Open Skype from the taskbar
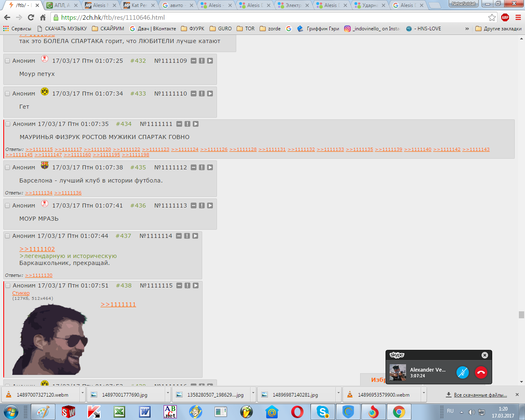525x420 pixels. click(323, 412)
